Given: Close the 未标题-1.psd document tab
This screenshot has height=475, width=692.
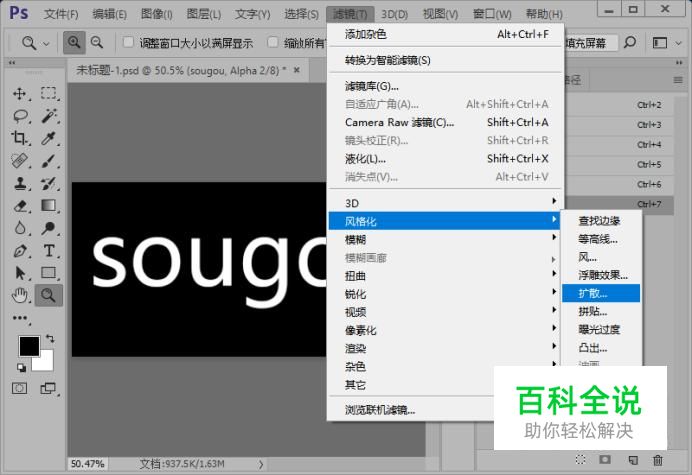Looking at the screenshot, I should click(x=297, y=70).
